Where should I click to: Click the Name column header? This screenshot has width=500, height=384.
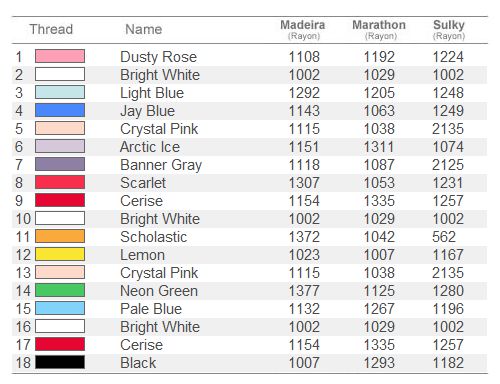pos(144,29)
